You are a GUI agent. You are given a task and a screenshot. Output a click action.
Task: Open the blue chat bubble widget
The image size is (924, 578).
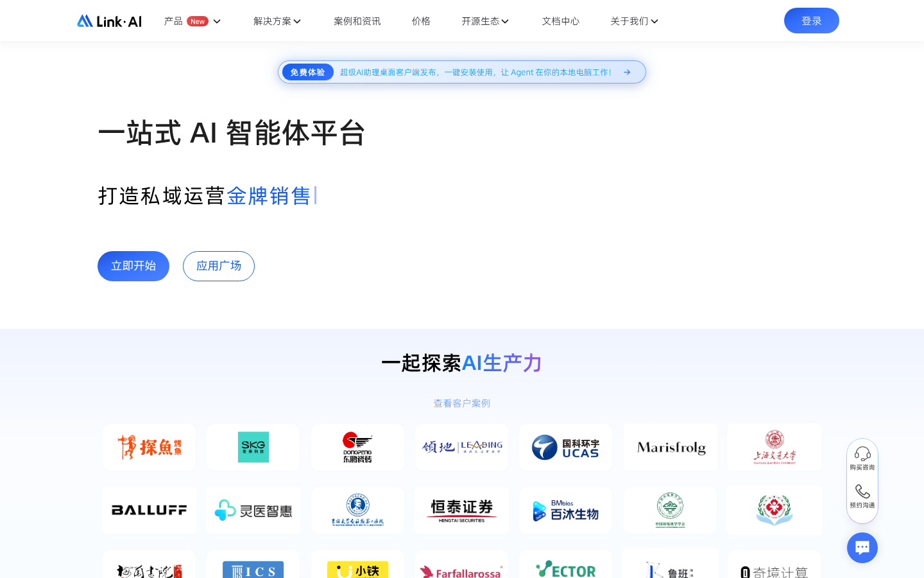click(862, 548)
